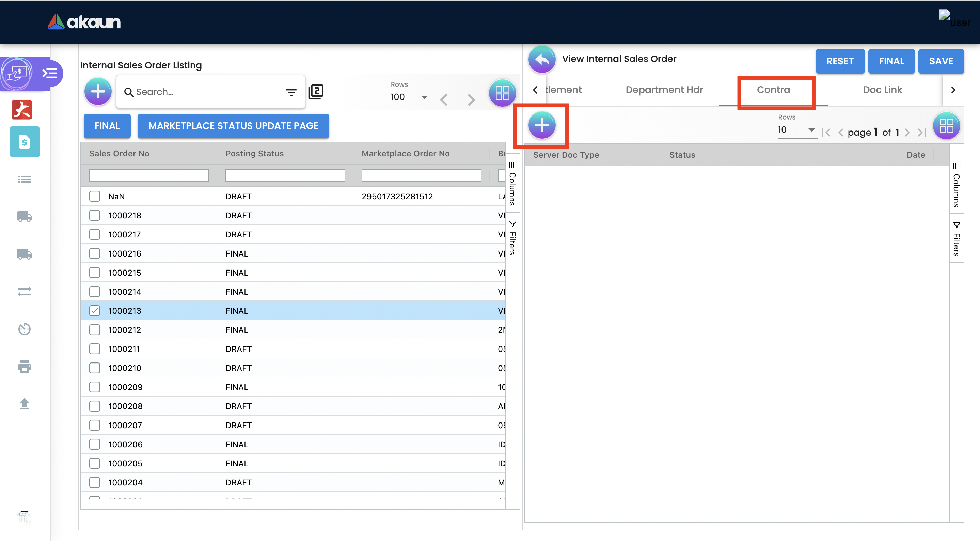Toggle the sidebar menu expand icon

point(50,73)
